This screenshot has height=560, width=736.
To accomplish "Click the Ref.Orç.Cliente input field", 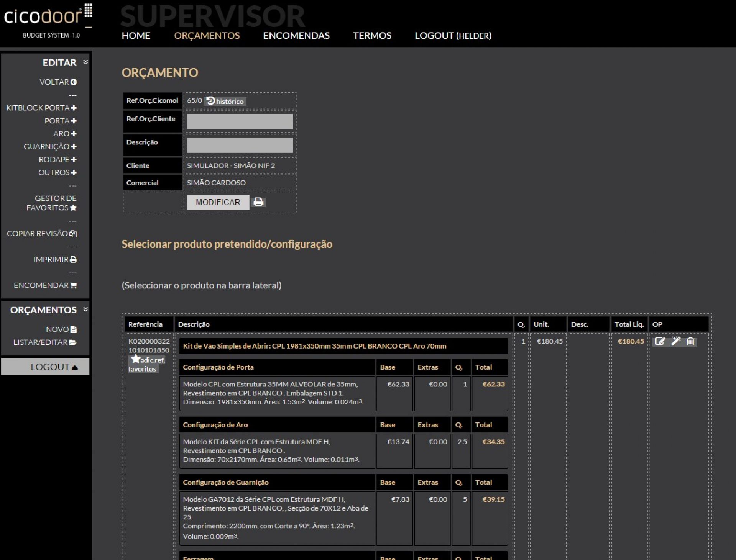I will pyautogui.click(x=240, y=121).
